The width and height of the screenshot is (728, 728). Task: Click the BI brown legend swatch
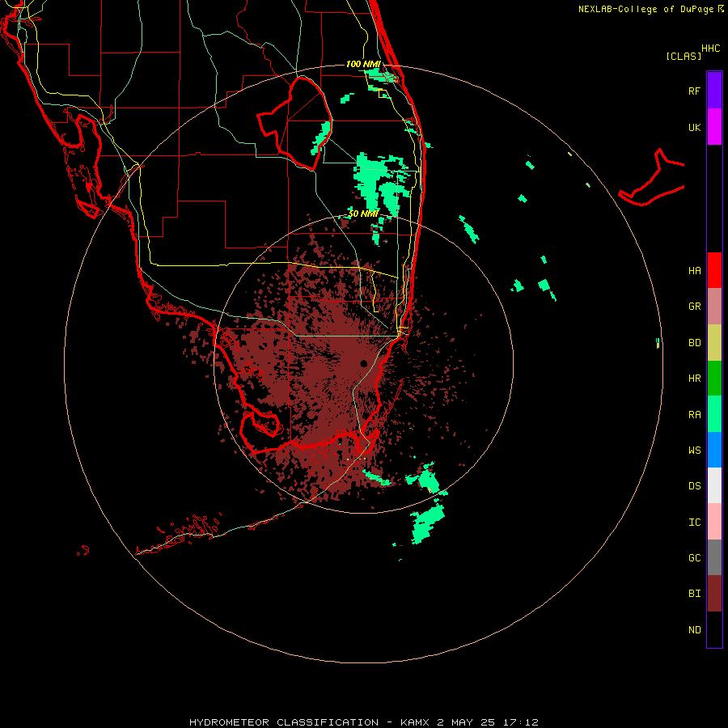pos(714,594)
